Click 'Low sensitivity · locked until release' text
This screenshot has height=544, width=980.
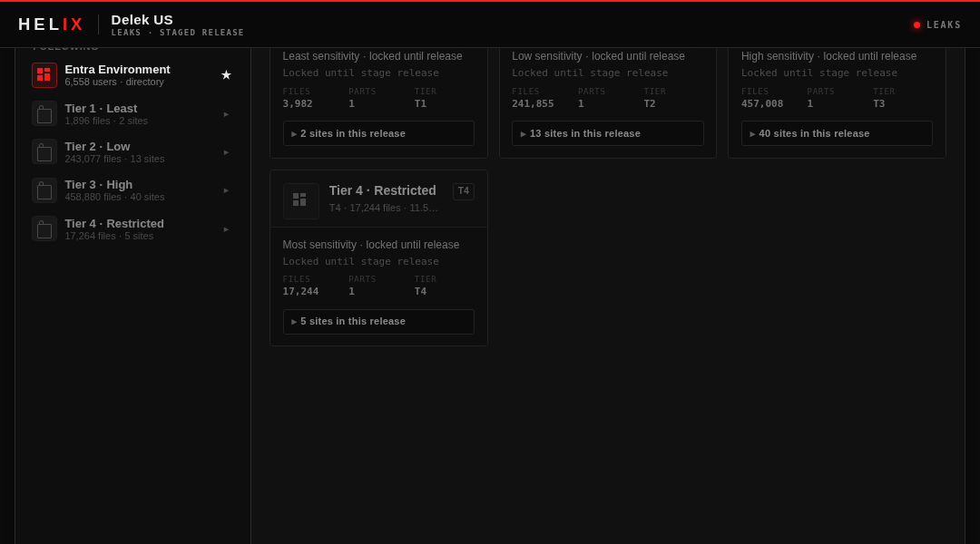point(598,56)
